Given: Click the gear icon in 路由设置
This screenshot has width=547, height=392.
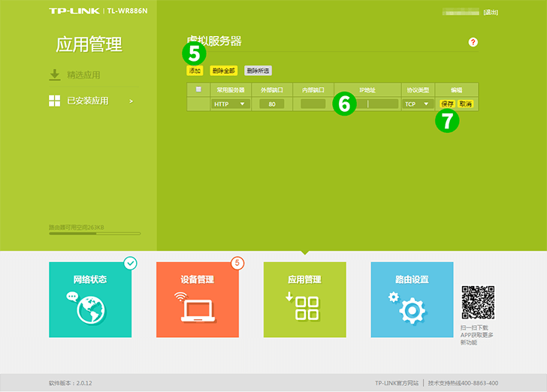Looking at the screenshot, I should point(413,310).
